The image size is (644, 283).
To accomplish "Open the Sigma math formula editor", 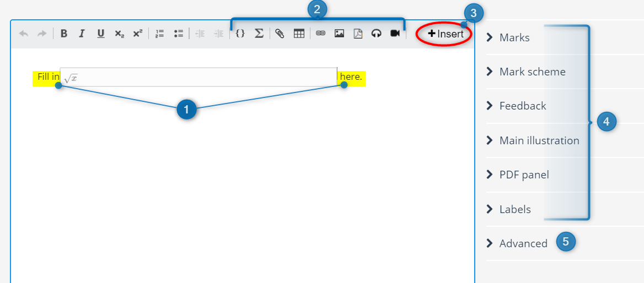I will (x=259, y=34).
